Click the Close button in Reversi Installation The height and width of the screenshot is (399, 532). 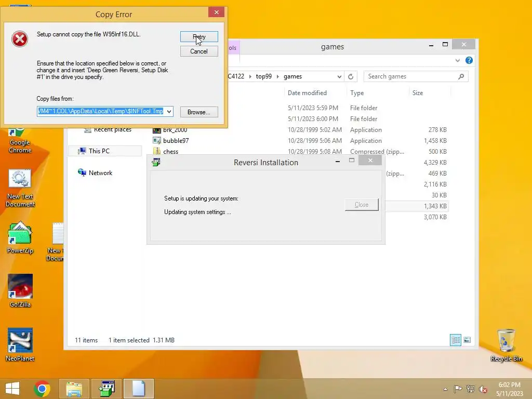[x=362, y=205]
